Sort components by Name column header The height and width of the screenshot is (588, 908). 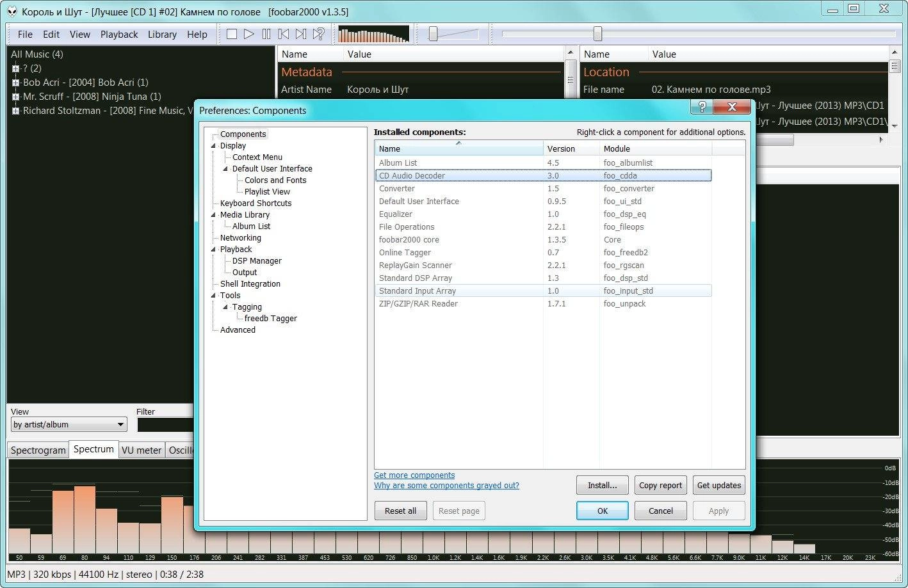[x=459, y=148]
